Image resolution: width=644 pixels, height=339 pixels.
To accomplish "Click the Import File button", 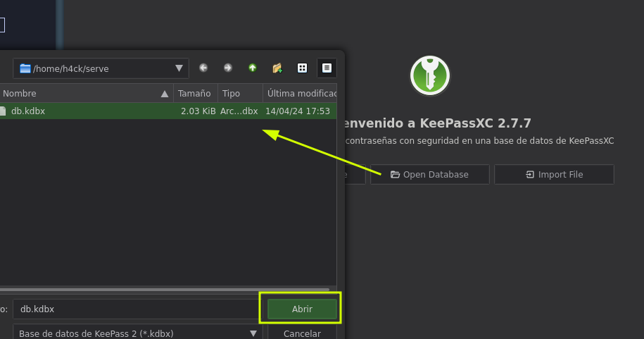I will [554, 175].
